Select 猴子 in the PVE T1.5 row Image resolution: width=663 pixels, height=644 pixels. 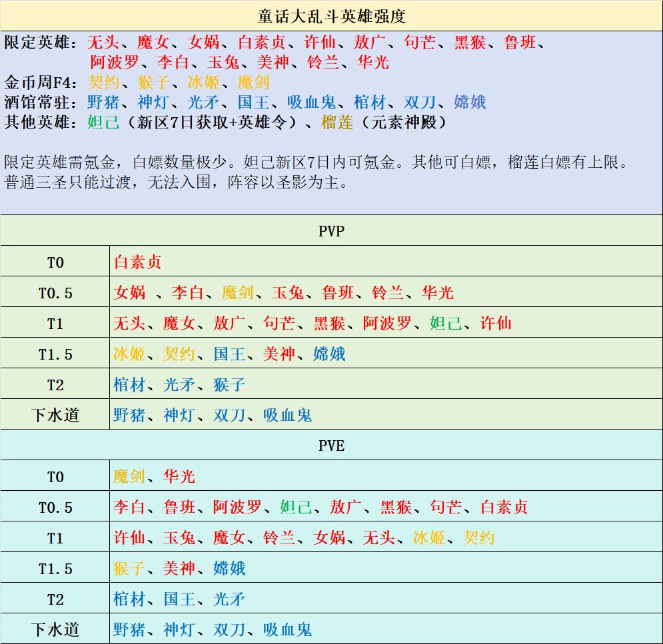coord(129,568)
